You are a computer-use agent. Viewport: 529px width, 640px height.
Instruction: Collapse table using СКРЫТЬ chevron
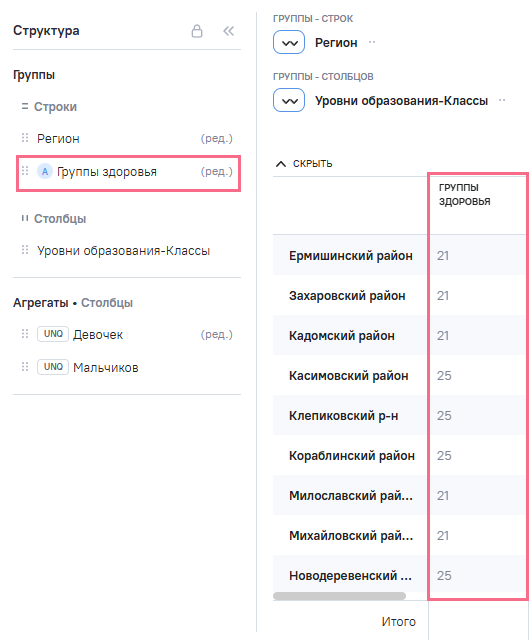(281, 164)
